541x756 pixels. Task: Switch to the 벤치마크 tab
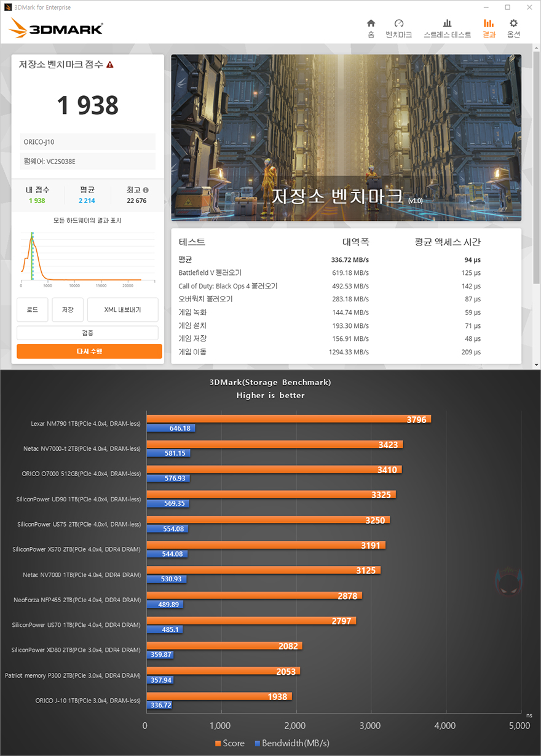click(x=398, y=28)
